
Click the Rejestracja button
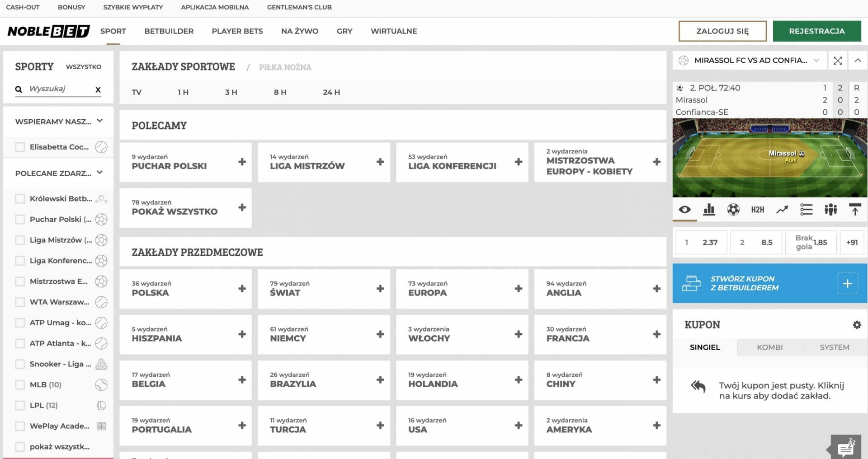pos(817,31)
